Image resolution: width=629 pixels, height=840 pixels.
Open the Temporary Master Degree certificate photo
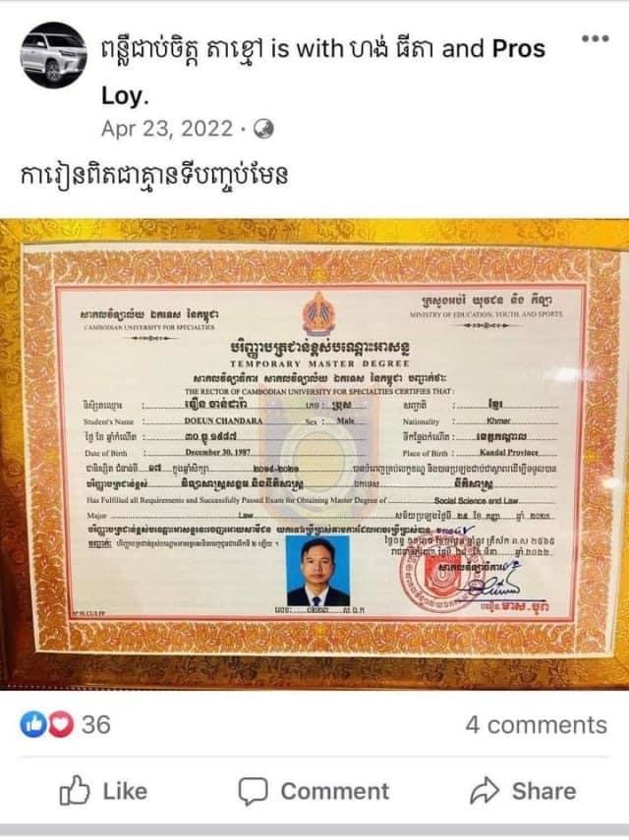click(x=314, y=454)
